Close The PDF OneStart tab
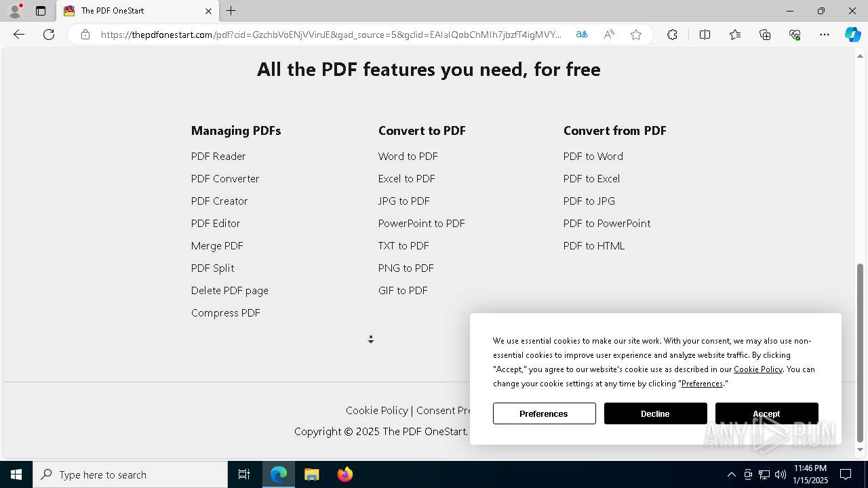 (x=208, y=11)
